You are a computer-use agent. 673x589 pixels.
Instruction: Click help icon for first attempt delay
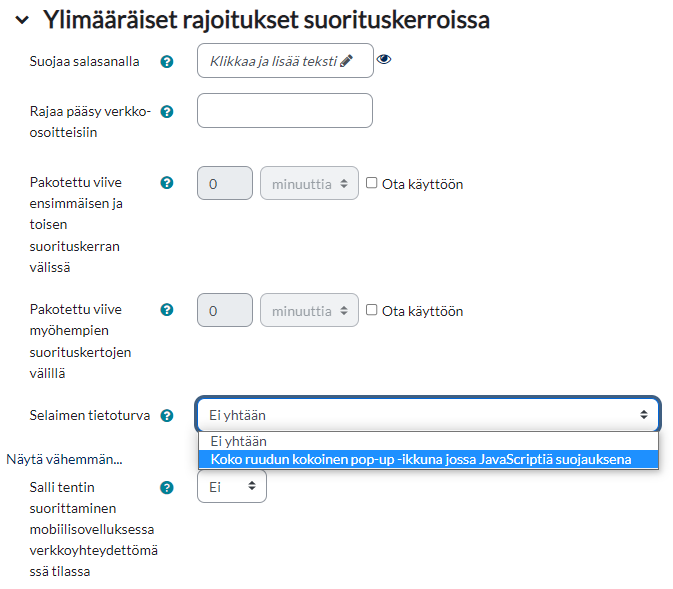(x=167, y=183)
